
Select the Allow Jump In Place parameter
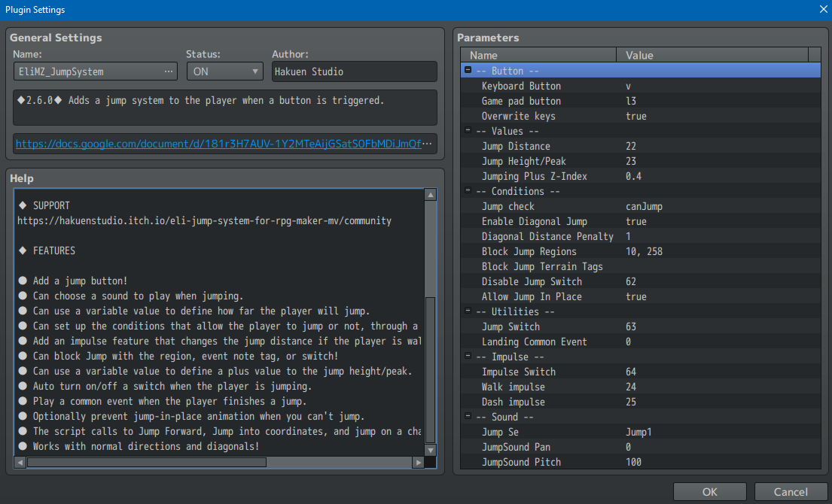coord(641,297)
